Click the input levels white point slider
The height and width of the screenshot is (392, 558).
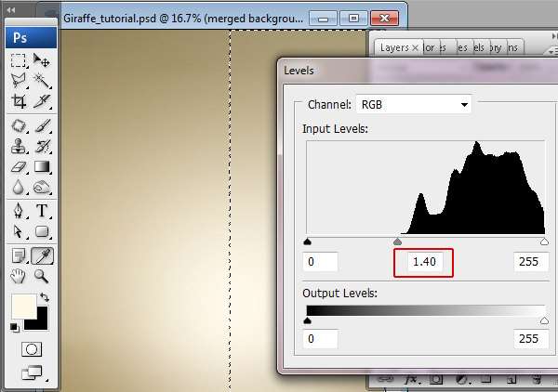pyautogui.click(x=544, y=242)
